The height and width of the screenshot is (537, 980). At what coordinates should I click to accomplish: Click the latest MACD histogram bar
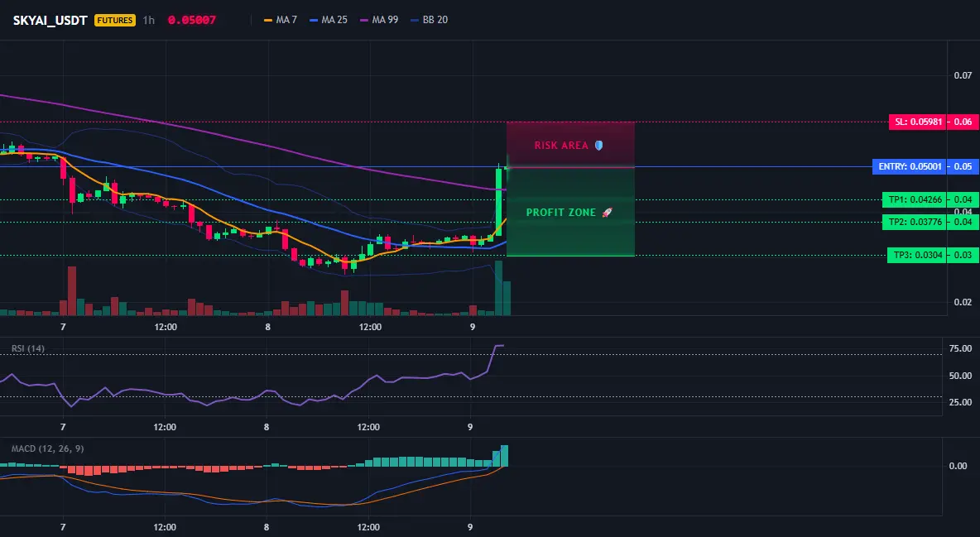point(504,456)
